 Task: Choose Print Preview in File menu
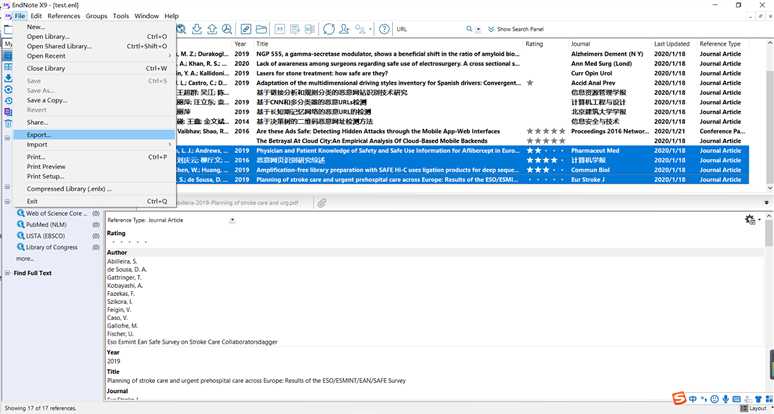94,167
